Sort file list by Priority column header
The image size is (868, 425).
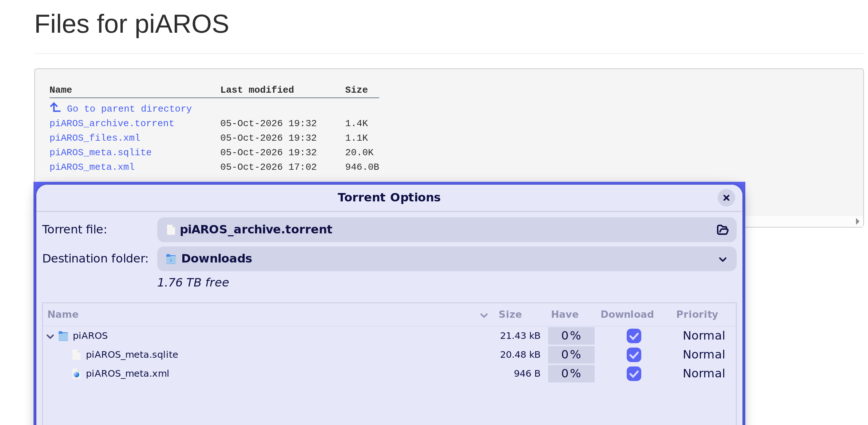(697, 314)
